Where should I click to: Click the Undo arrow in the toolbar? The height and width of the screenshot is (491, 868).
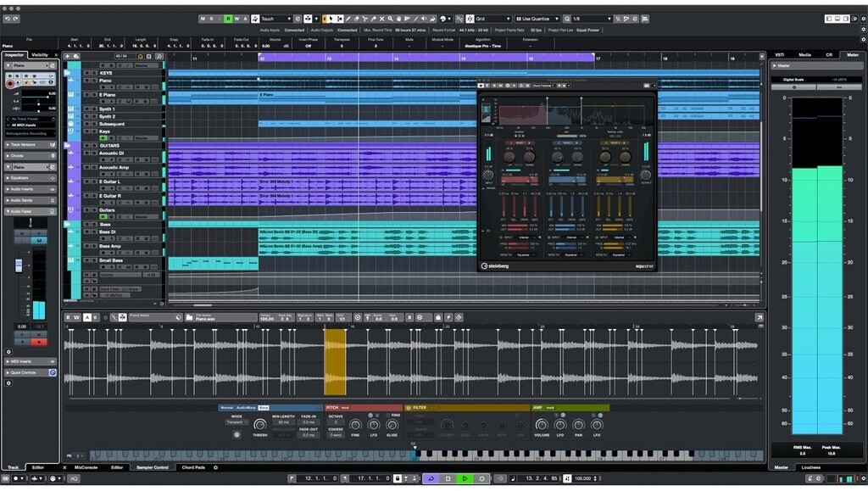tap(8, 18)
